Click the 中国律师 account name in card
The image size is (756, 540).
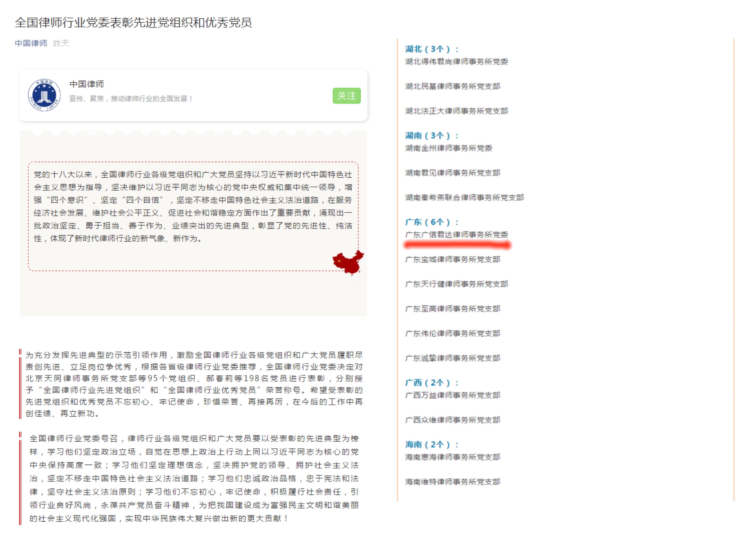point(86,84)
